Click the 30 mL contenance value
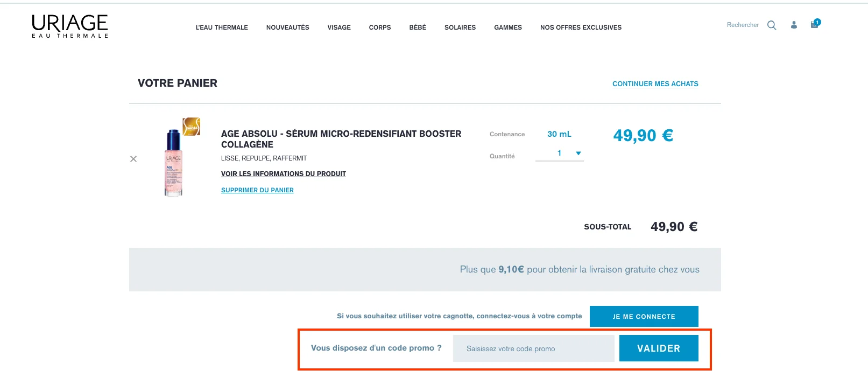 pyautogui.click(x=560, y=134)
